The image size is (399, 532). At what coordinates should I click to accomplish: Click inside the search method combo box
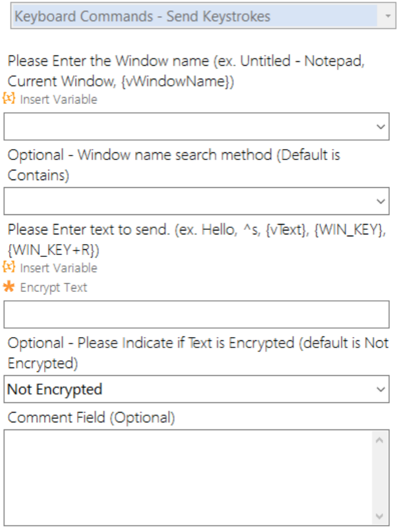[x=187, y=201]
